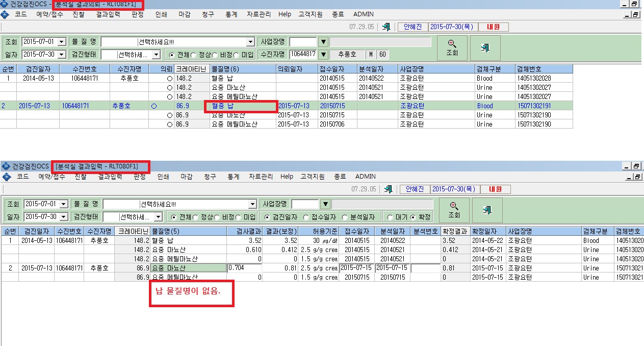The image size is (644, 346).
Task: Click the 조회 magnifier button in bottom window
Action: [454, 210]
